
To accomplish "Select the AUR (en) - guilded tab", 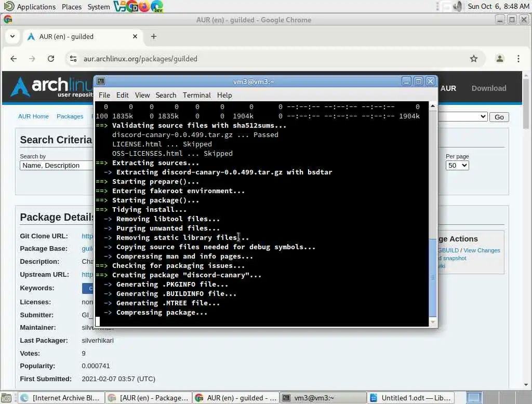I will click(83, 36).
